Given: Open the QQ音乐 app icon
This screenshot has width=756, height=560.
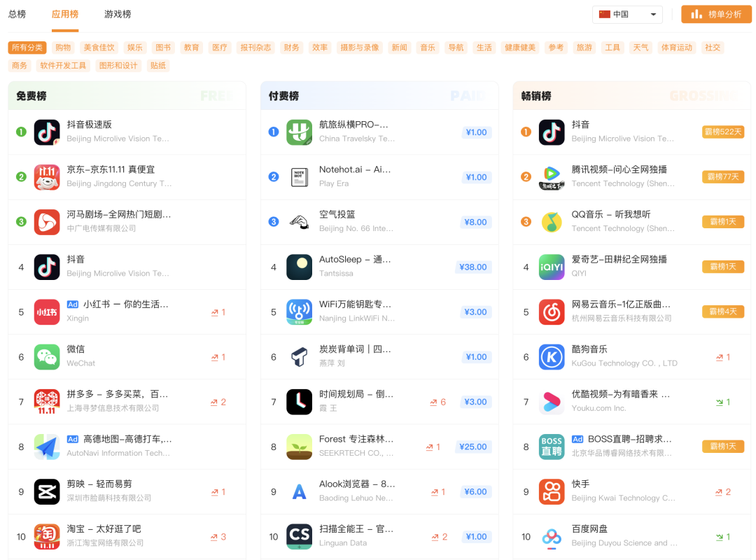Looking at the screenshot, I should click(552, 222).
